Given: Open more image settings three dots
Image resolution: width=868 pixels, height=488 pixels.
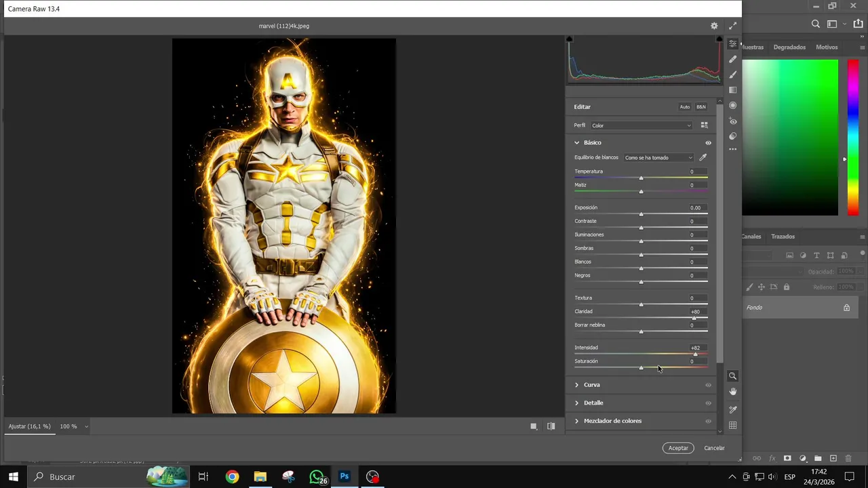Looking at the screenshot, I should coord(732,149).
